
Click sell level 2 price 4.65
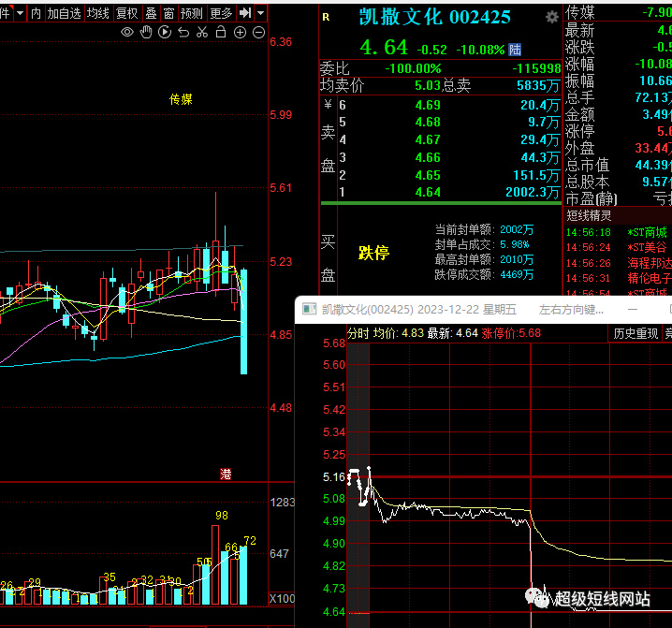[428, 175]
